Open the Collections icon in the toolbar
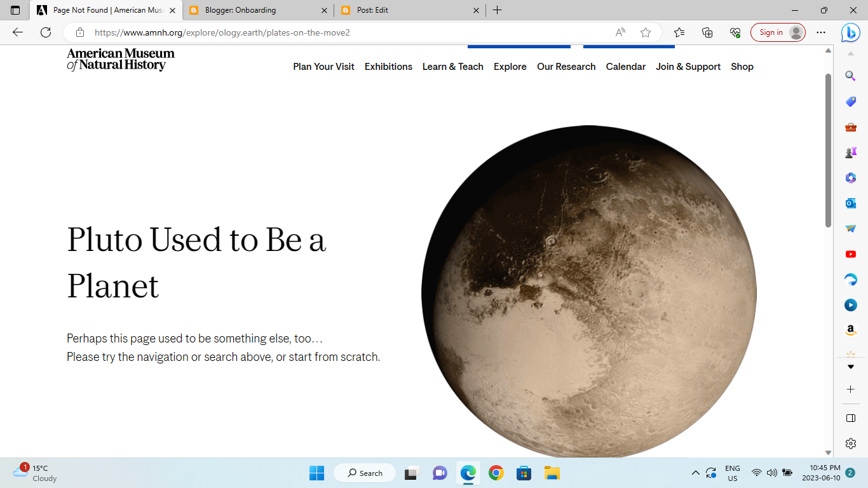This screenshot has width=868, height=488. pos(707,32)
